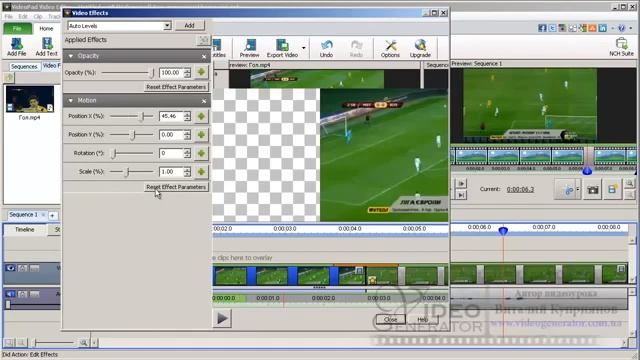Screen dimensions: 640x360
Task: Add a new sequence with plus button
Action: pos(52,216)
